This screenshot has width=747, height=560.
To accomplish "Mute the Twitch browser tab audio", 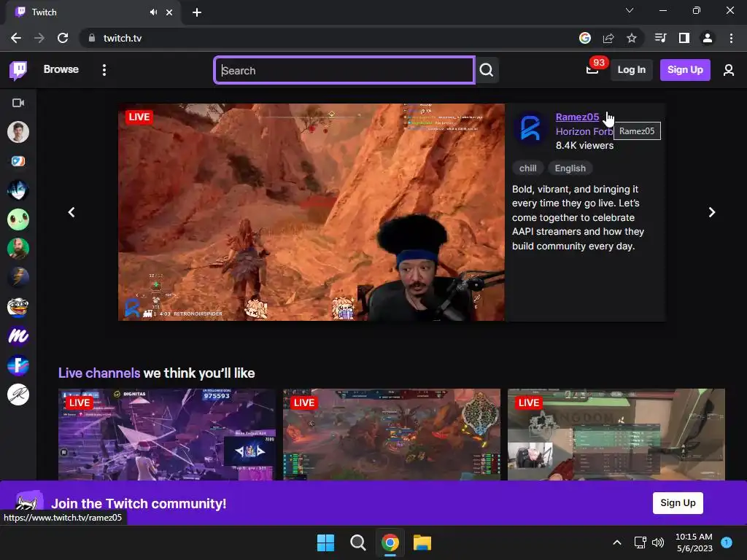I will [x=153, y=12].
